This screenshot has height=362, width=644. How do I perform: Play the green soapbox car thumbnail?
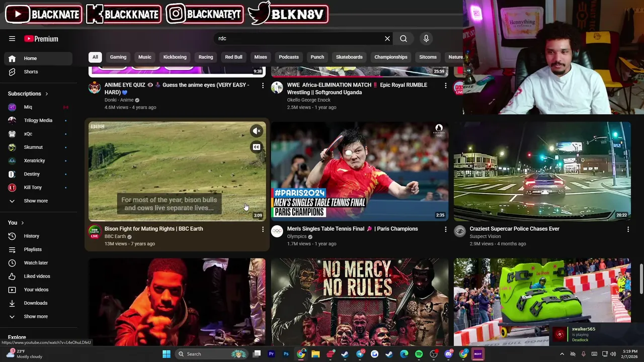pyautogui.click(x=542, y=302)
